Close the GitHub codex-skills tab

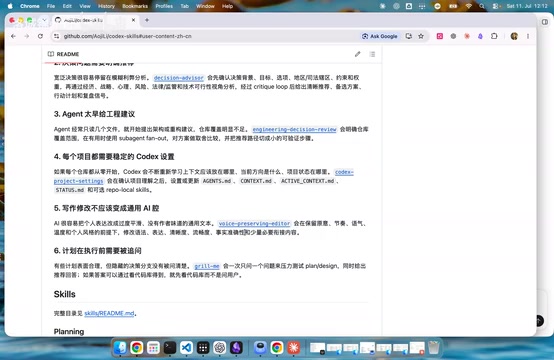pos(133,20)
